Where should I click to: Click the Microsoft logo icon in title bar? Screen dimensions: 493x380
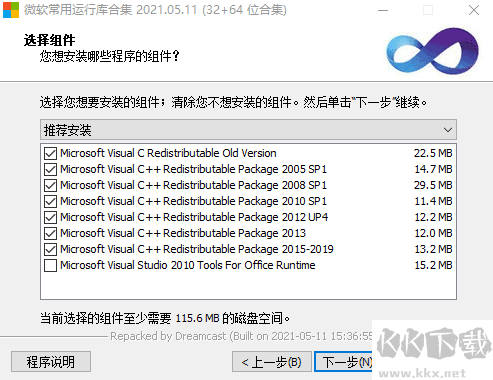[11, 10]
